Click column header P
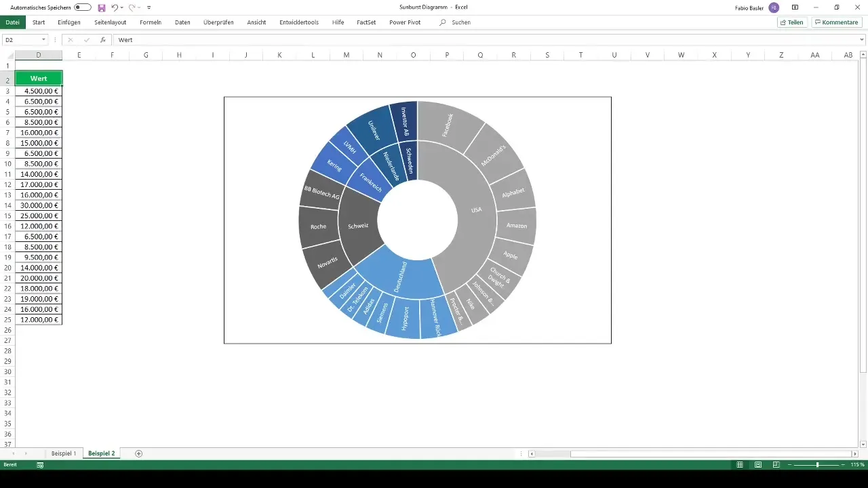The image size is (868, 488). pyautogui.click(x=447, y=55)
